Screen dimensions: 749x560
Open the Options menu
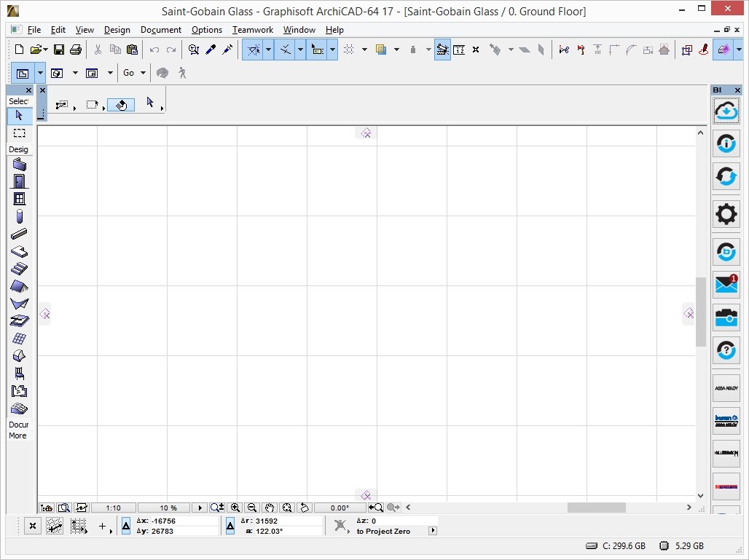pos(207,30)
